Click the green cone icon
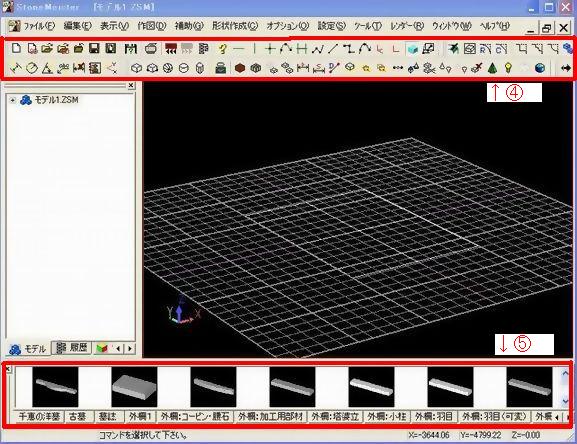The image size is (577, 444). pos(492,68)
